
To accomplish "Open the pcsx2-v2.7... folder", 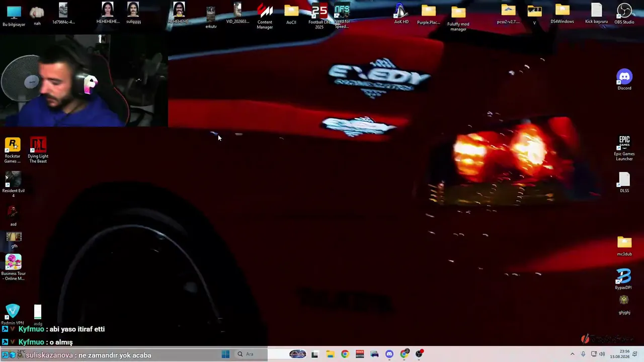I will tap(508, 14).
